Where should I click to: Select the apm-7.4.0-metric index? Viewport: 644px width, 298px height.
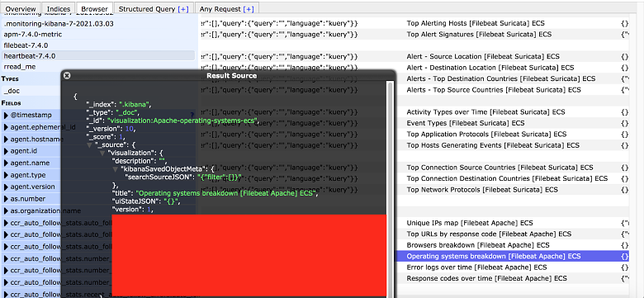98,35
